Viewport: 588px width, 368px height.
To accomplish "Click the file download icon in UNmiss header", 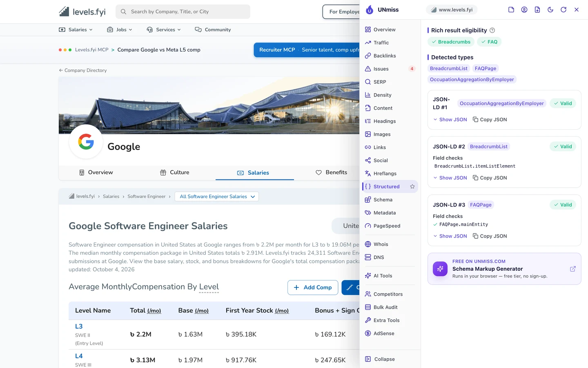I will pyautogui.click(x=537, y=10).
